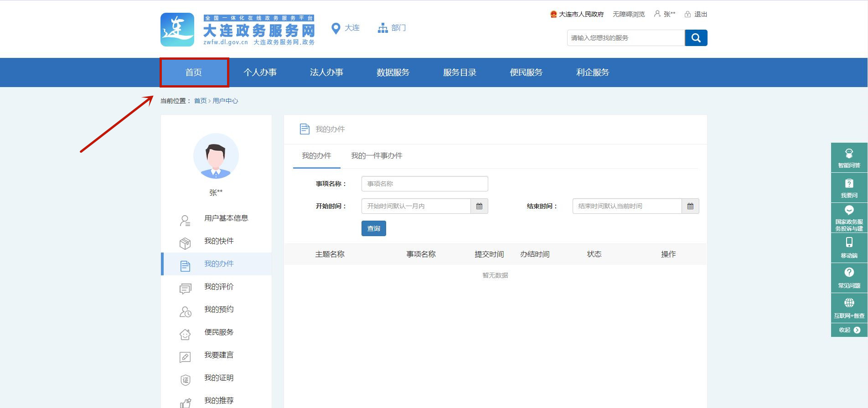Open the start time calendar picker
This screenshot has height=408, width=868.
[x=479, y=206]
